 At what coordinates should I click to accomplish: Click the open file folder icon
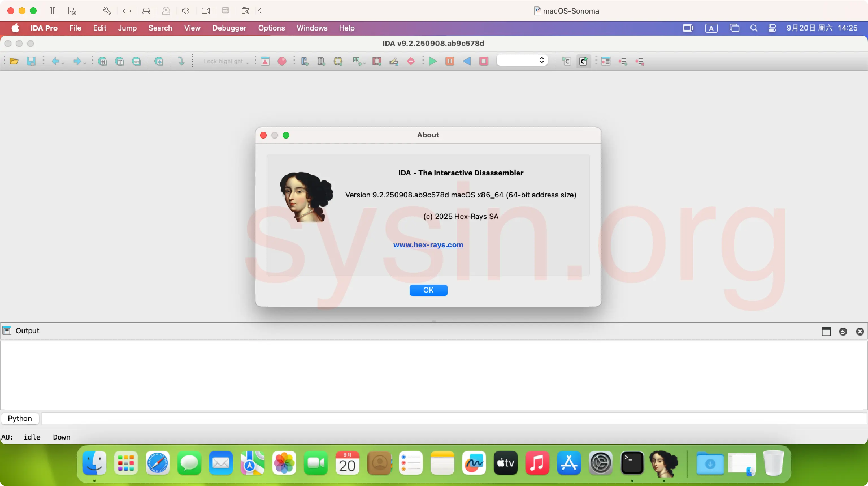14,61
